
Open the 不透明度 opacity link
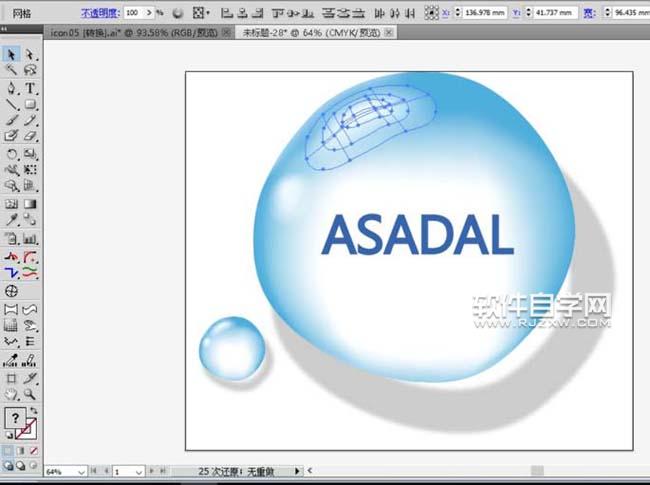click(100, 13)
